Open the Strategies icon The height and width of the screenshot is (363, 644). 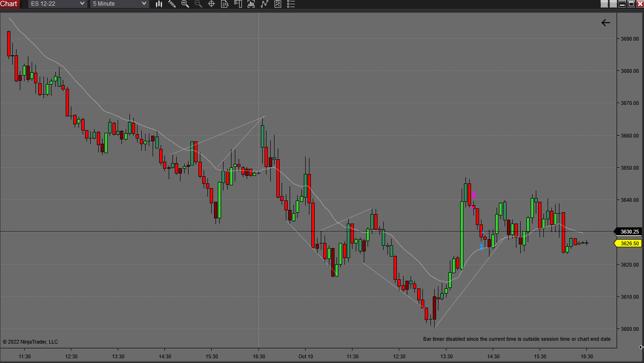click(278, 4)
